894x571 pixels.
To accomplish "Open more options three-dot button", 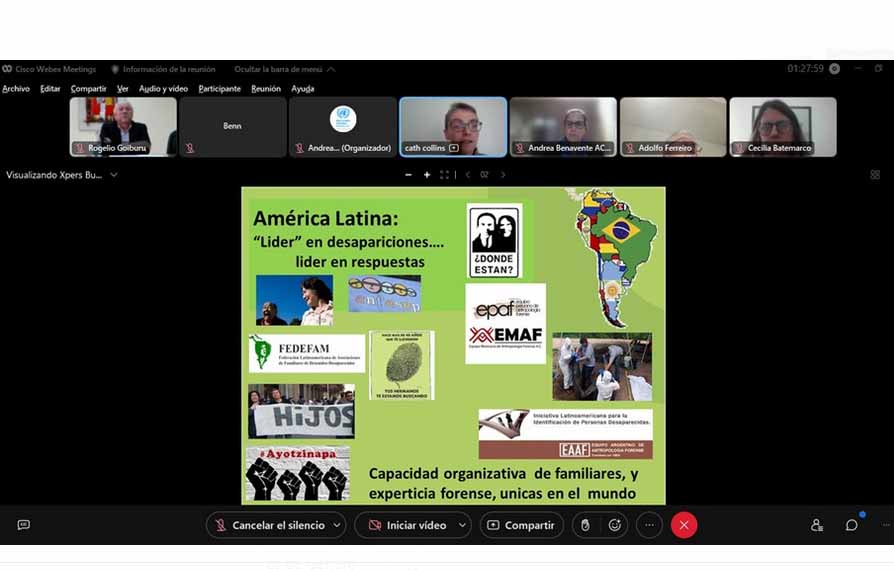I will (649, 525).
